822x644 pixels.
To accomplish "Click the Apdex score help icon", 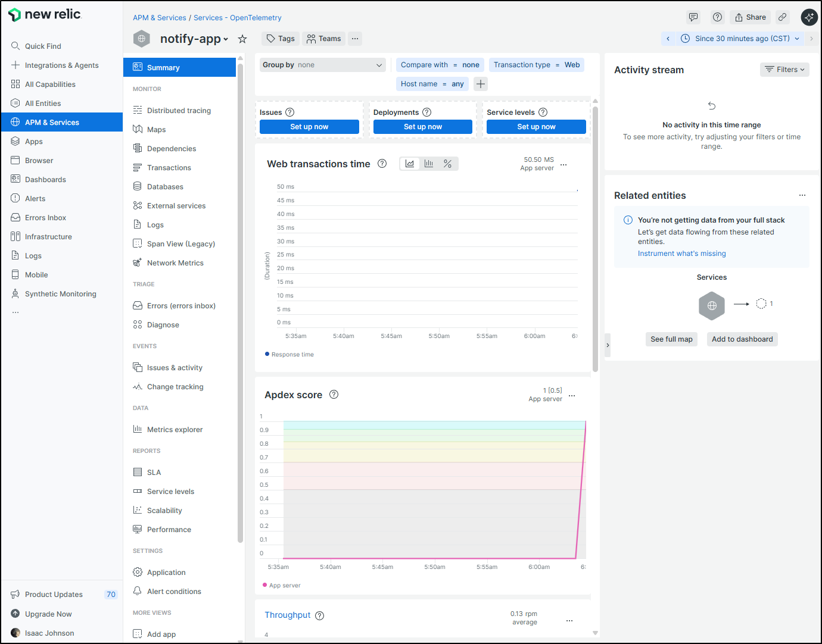I will (334, 395).
